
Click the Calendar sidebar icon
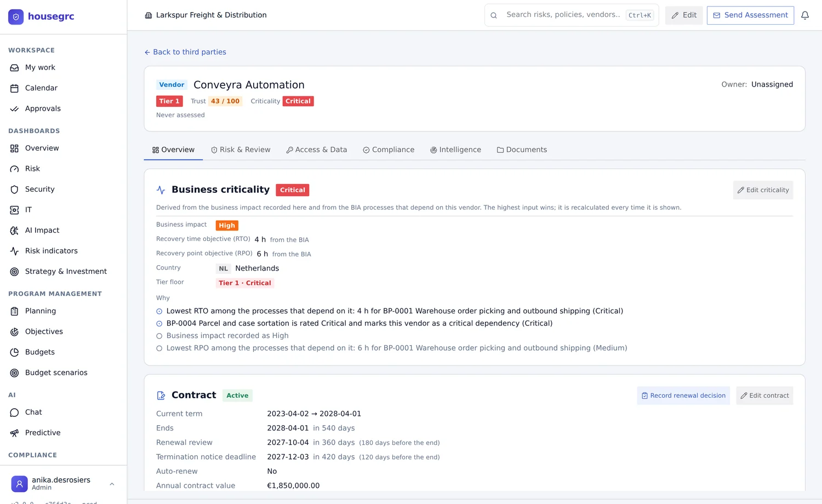14,88
